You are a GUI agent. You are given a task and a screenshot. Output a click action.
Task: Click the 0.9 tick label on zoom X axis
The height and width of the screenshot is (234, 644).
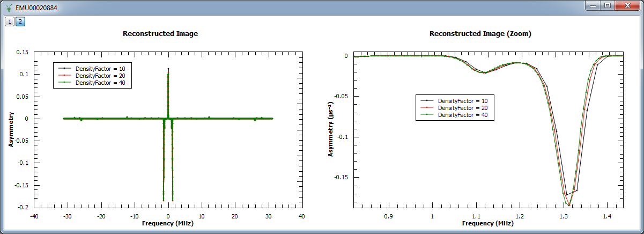(x=388, y=216)
